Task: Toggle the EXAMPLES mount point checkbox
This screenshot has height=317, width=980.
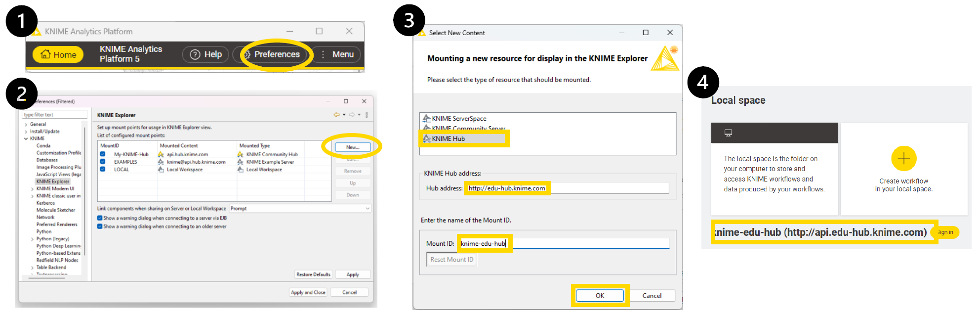Action: [x=103, y=162]
